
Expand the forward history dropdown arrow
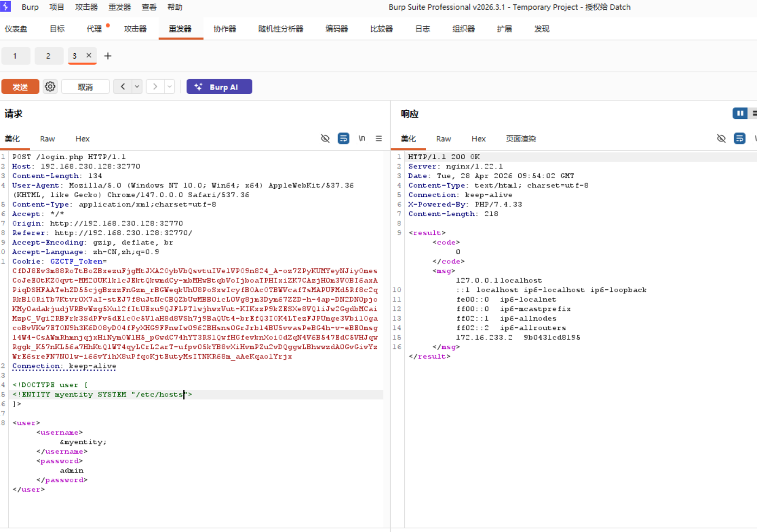click(x=170, y=86)
